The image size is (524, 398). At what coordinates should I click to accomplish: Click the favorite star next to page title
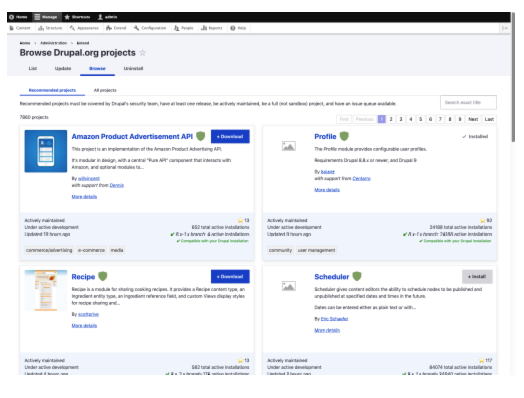(x=143, y=53)
